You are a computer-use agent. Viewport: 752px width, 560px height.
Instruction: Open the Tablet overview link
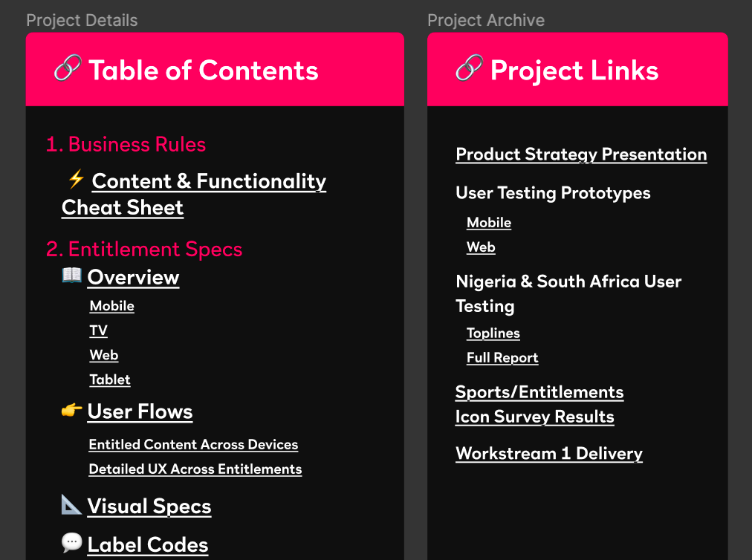pyautogui.click(x=110, y=380)
